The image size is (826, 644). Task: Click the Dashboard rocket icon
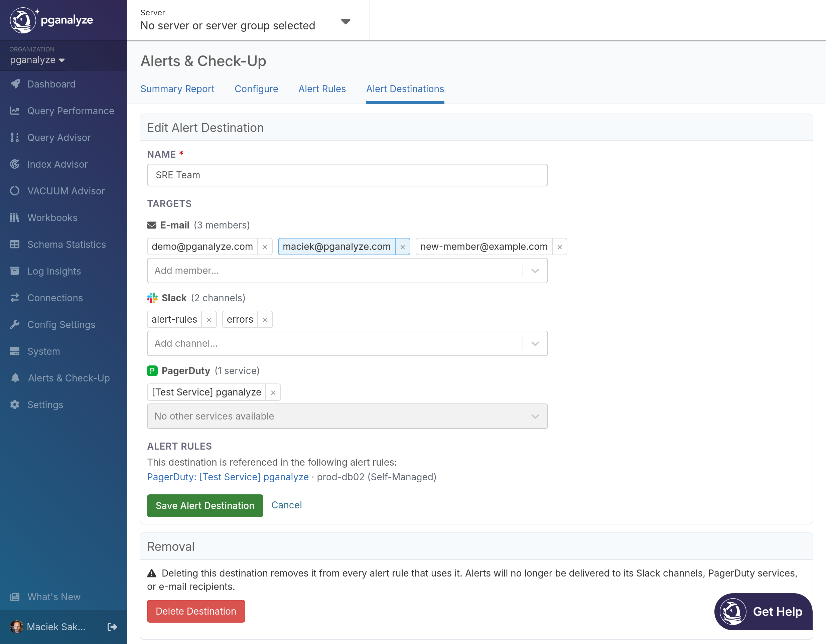[15, 84]
